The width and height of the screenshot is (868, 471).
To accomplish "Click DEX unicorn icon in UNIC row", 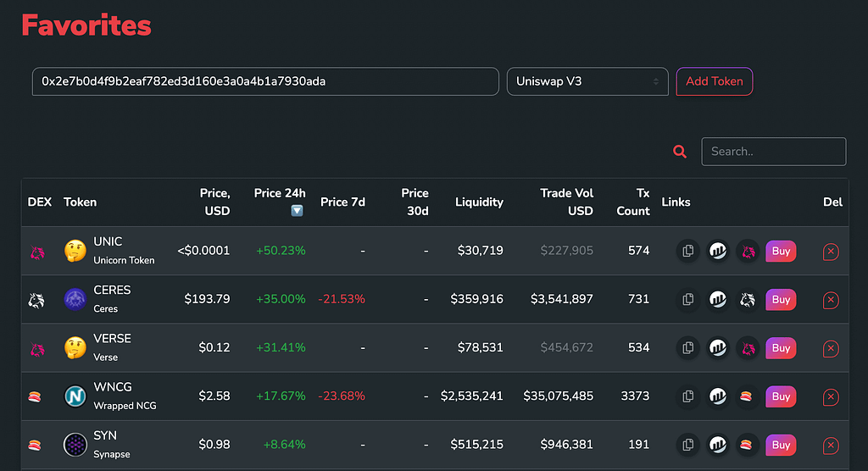I will [37, 253].
